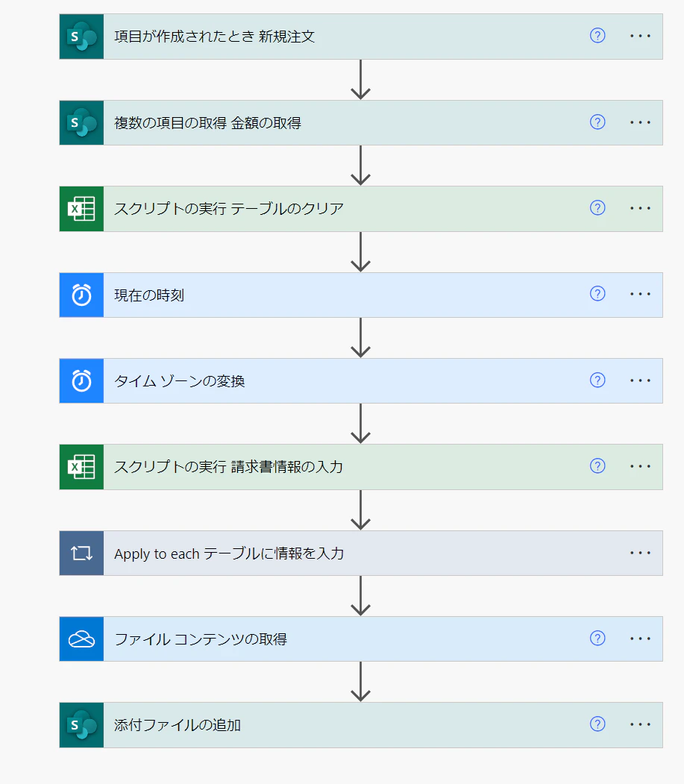Open the ellipsis menu for ファイル コンテンツの取得

point(641,639)
